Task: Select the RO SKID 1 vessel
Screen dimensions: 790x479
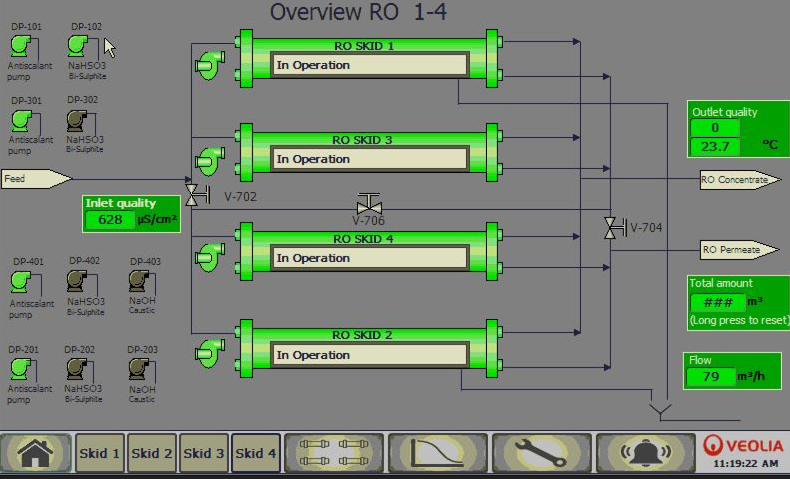Action: 368,58
